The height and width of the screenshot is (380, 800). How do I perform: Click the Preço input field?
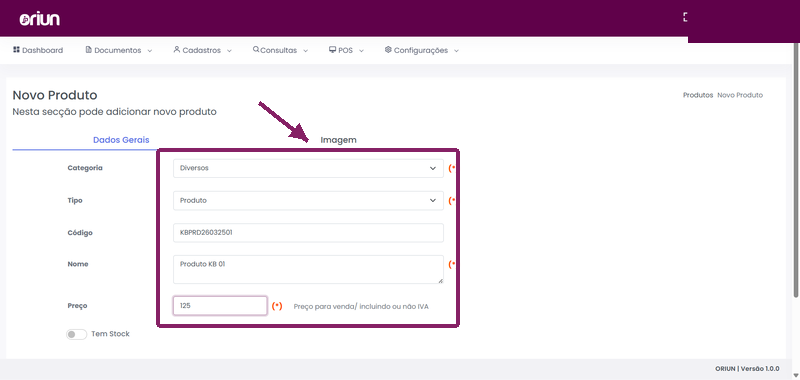[220, 306]
